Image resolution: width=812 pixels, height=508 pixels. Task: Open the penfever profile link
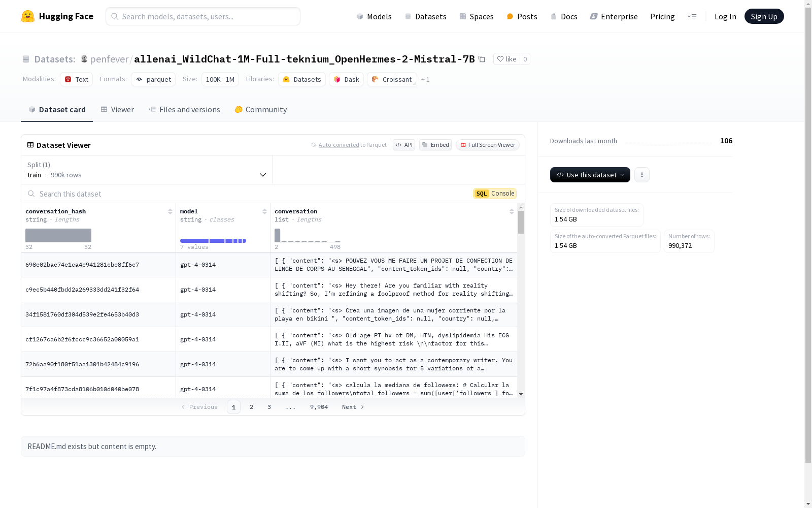(x=109, y=59)
